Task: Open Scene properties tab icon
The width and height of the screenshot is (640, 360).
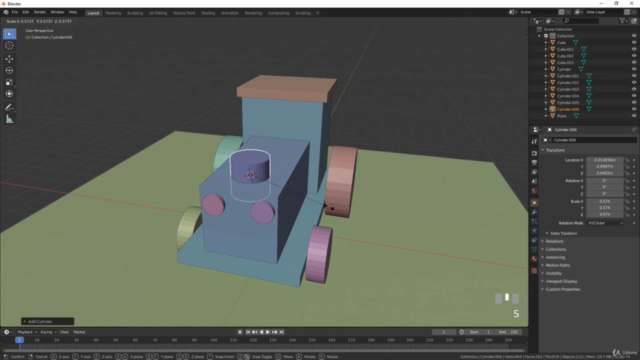Action: 534,182
